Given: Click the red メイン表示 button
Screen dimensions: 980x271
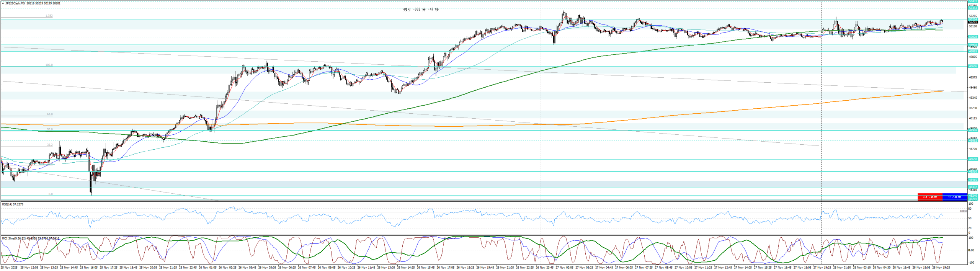Looking at the screenshot, I should pyautogui.click(x=929, y=197).
